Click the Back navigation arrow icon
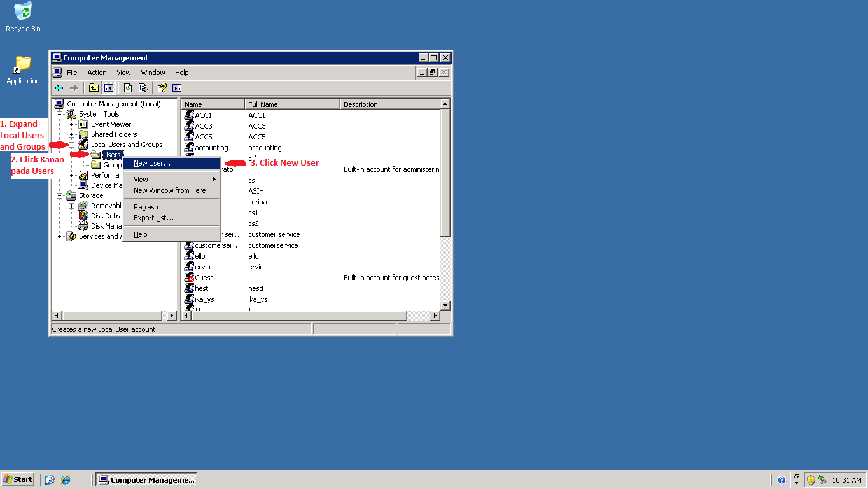 [x=59, y=88]
